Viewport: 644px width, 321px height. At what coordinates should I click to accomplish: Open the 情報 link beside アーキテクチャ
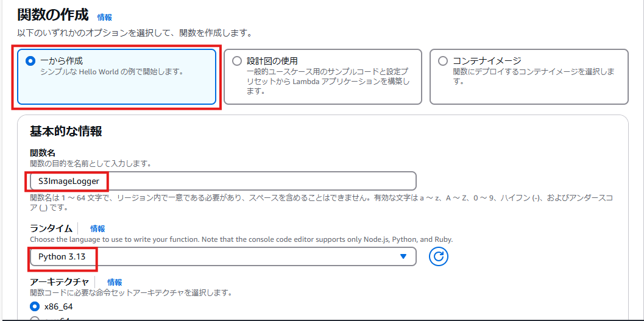(x=115, y=282)
